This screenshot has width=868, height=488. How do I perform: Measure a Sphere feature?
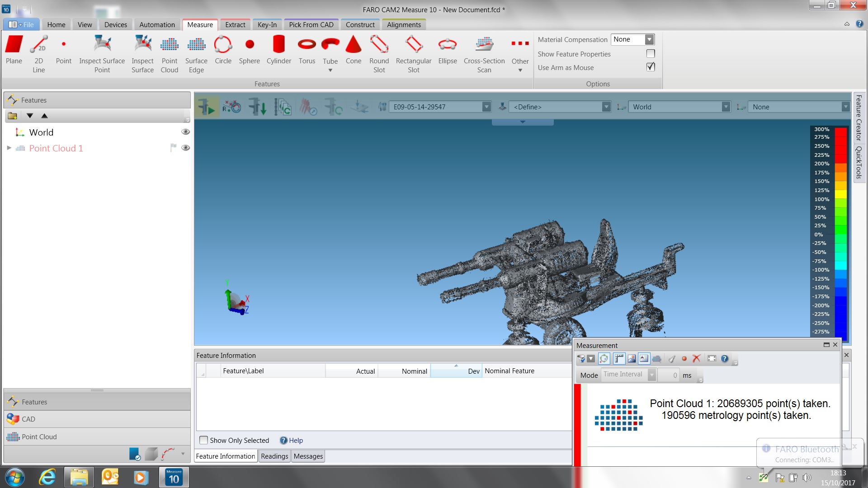tap(250, 50)
